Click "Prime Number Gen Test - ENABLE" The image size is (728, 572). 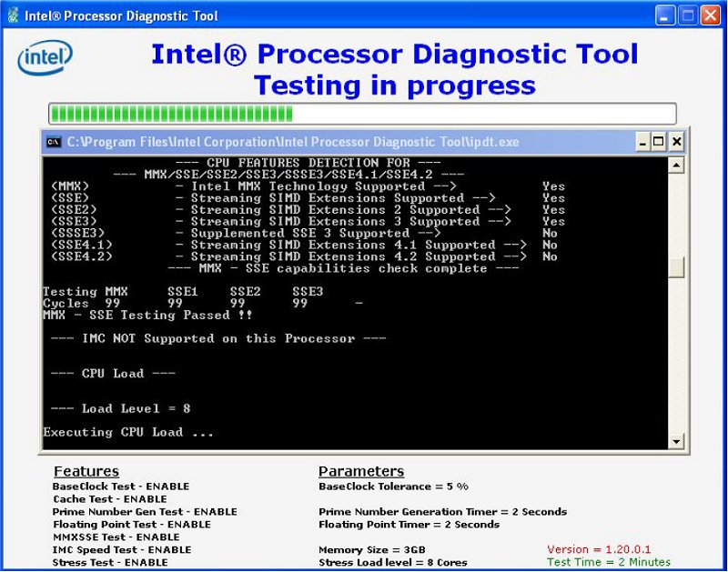click(145, 512)
